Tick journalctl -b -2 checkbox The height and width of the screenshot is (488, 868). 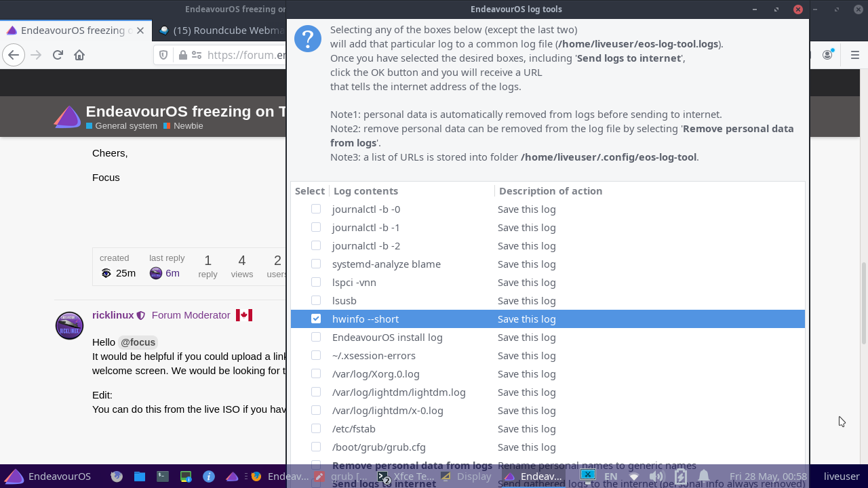tap(316, 246)
